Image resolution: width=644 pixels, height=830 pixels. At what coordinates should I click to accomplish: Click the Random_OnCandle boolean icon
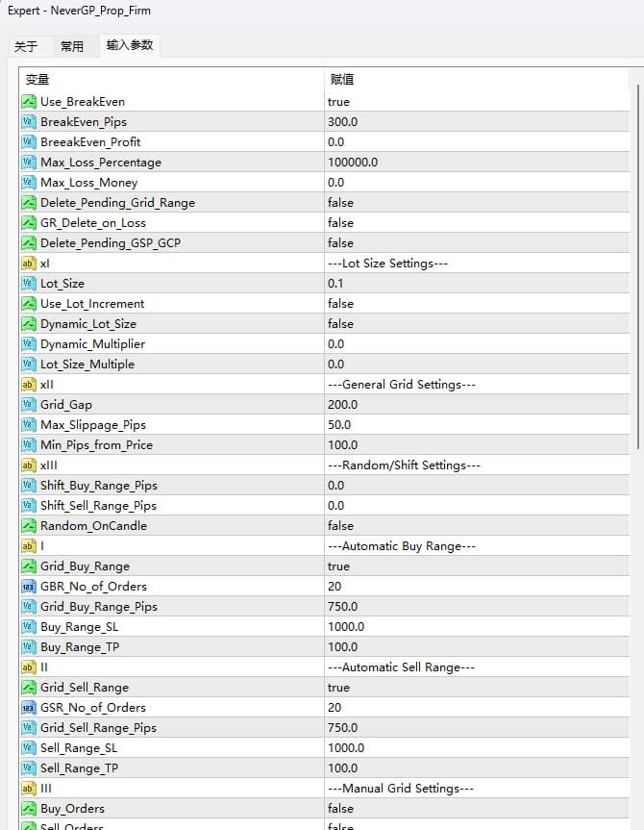pos(29,526)
